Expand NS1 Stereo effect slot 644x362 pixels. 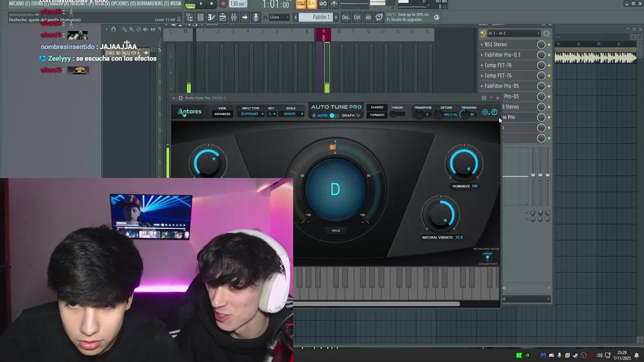click(482, 44)
